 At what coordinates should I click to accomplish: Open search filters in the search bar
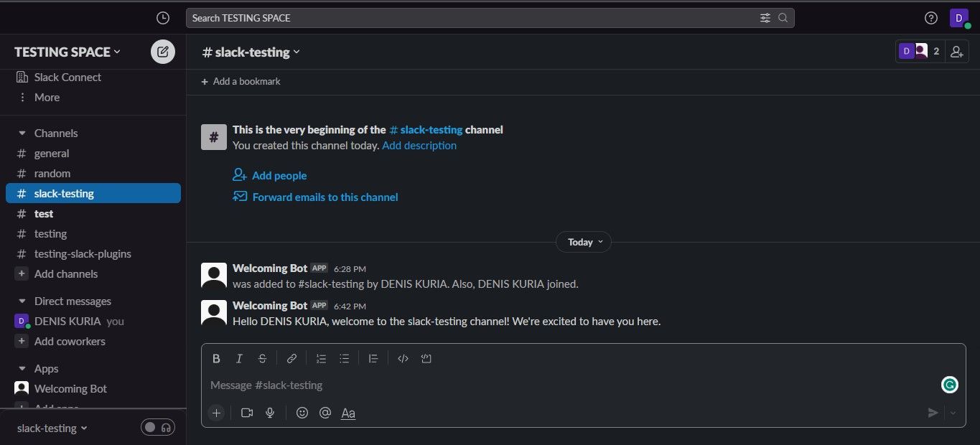pyautogui.click(x=765, y=17)
